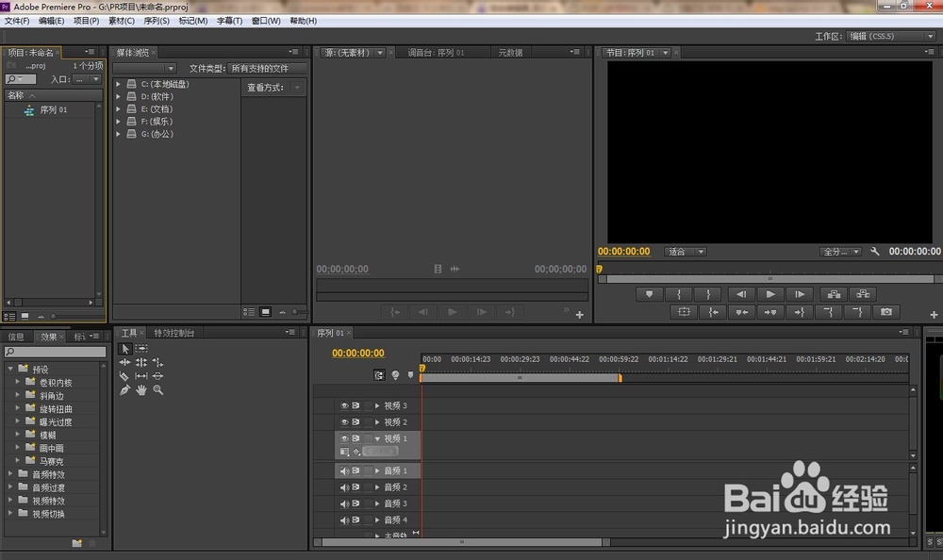This screenshot has width=943, height=560.
Task: Expand the Video Transitions folder
Action: click(10, 513)
